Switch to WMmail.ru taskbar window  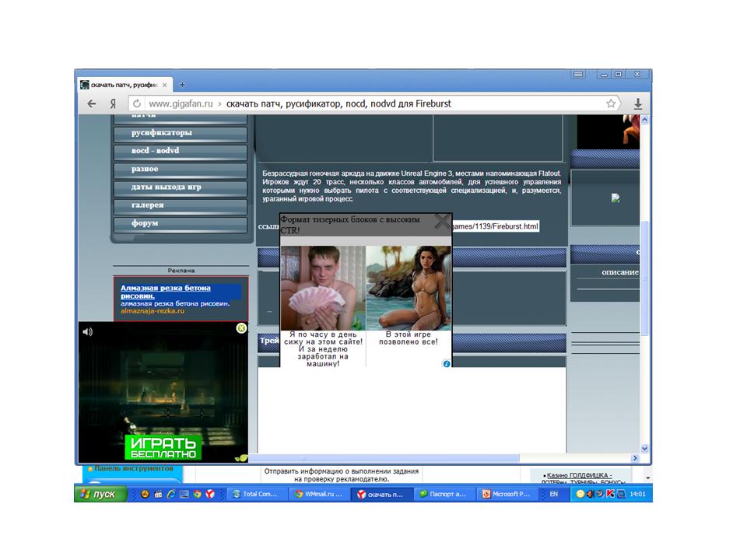(318, 495)
